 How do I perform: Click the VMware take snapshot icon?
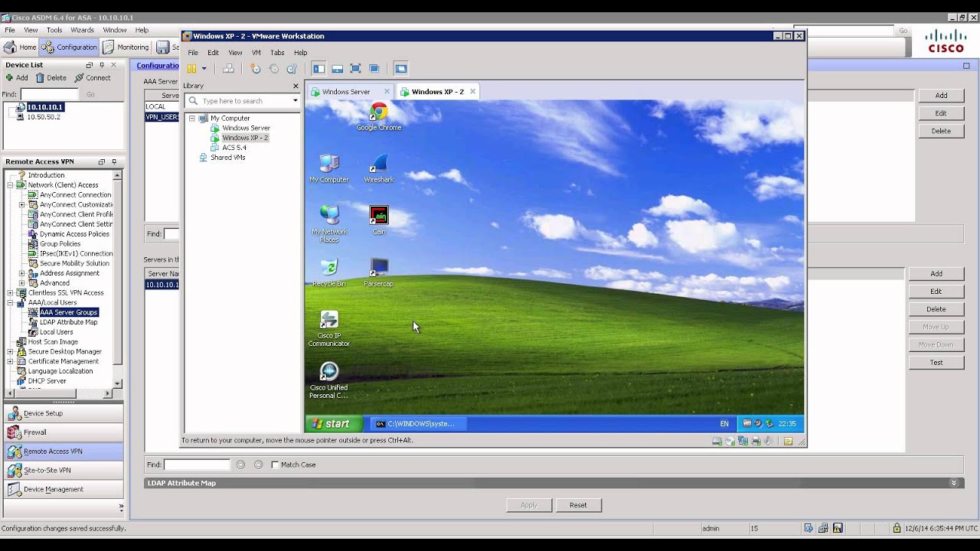pos(256,69)
